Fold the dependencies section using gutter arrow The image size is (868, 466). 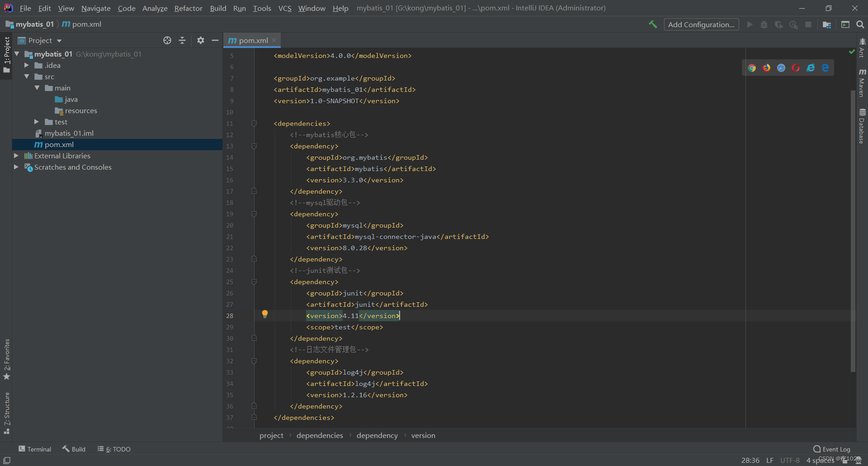click(254, 124)
